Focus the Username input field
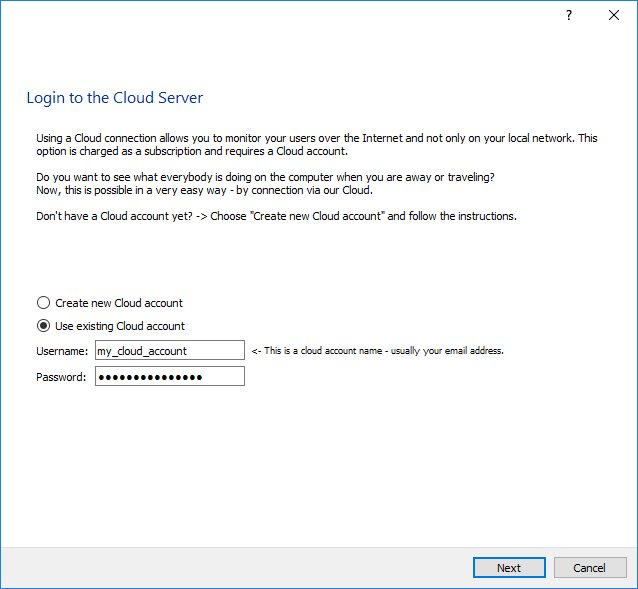 (169, 350)
